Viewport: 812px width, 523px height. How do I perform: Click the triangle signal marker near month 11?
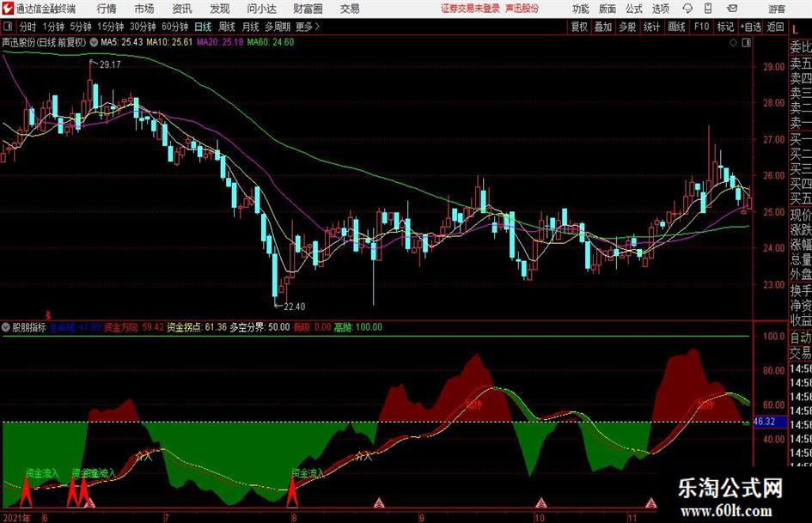click(x=651, y=502)
